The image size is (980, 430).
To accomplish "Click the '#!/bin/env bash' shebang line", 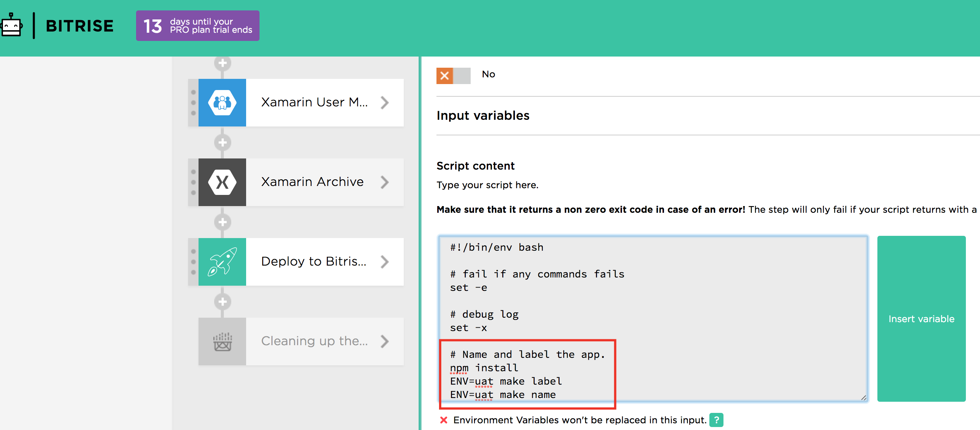I will pyautogui.click(x=496, y=247).
